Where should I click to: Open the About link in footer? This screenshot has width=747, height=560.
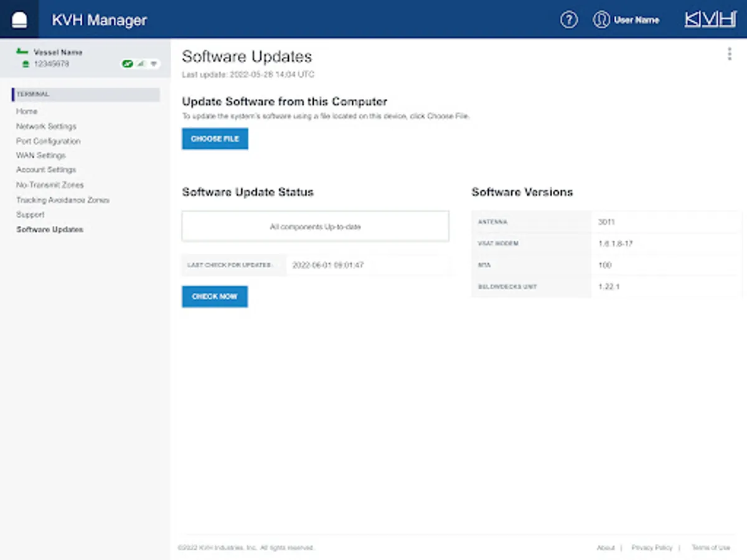[x=606, y=548]
